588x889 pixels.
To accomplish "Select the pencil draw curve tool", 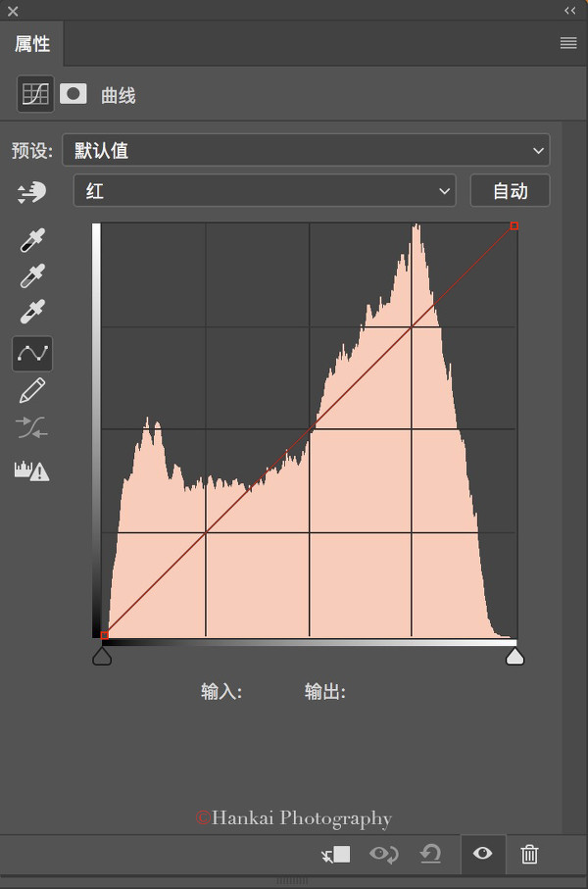I will (32, 391).
